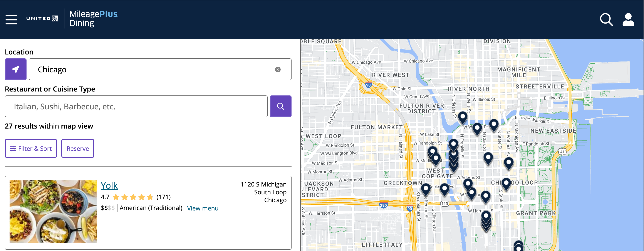View menu for Yolk
This screenshot has width=644, height=251.
[203, 208]
